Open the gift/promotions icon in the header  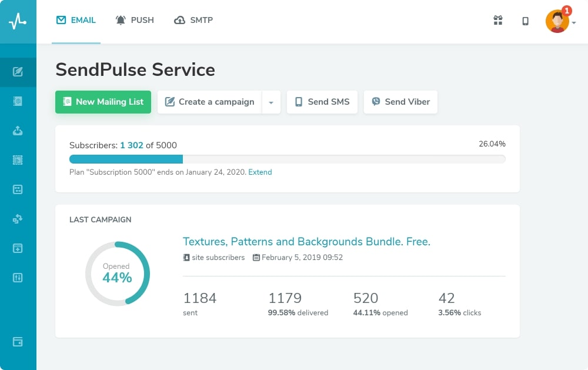[x=498, y=20]
